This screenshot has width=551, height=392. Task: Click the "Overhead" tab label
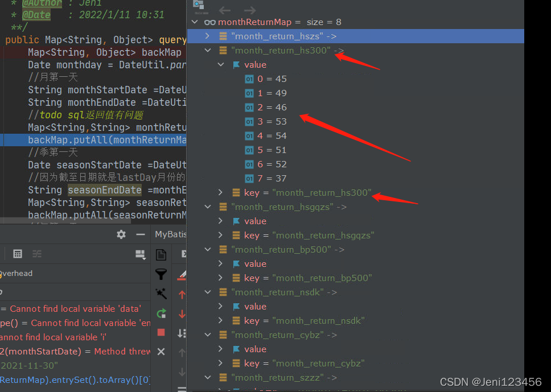[x=16, y=273]
